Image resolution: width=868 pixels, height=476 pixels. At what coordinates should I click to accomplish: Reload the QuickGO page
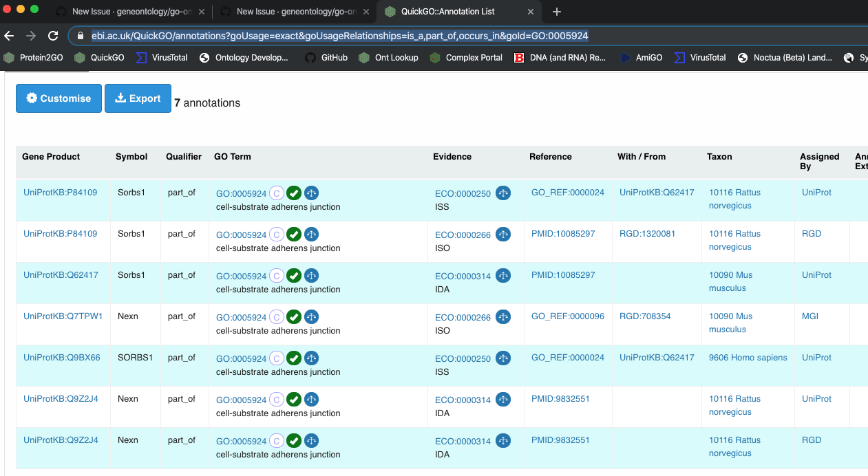pos(53,36)
